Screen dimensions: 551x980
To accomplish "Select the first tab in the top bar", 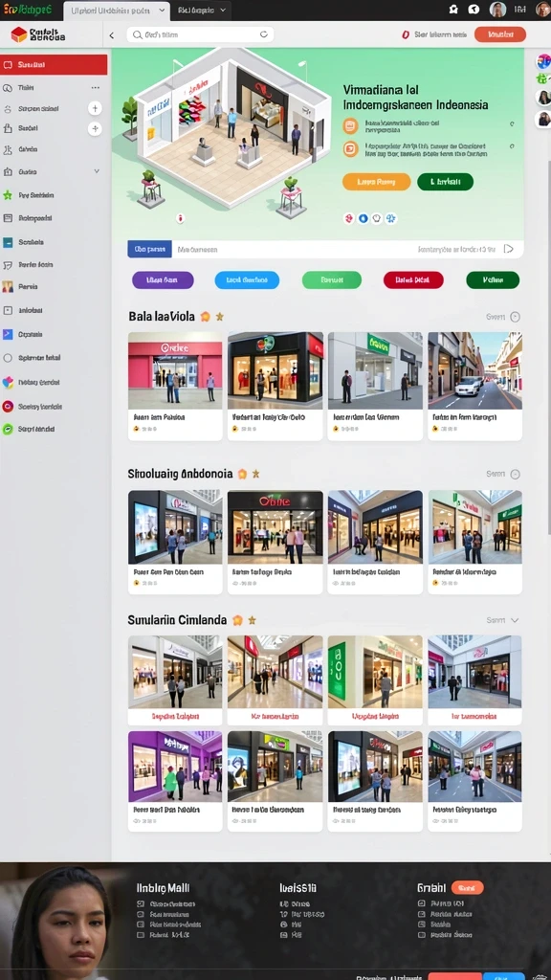I will (x=116, y=11).
